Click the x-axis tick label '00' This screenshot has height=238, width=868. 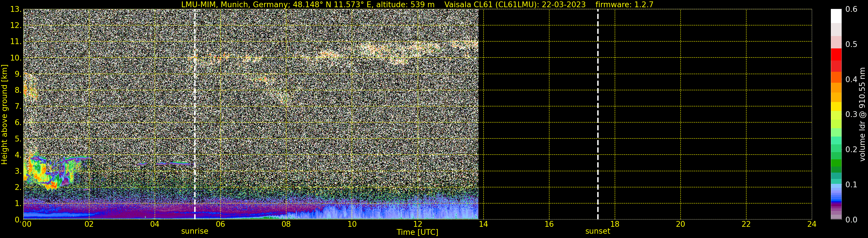(27, 224)
